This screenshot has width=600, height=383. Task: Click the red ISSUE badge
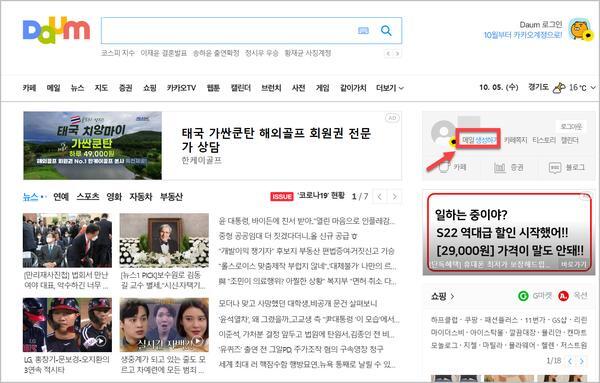click(282, 197)
